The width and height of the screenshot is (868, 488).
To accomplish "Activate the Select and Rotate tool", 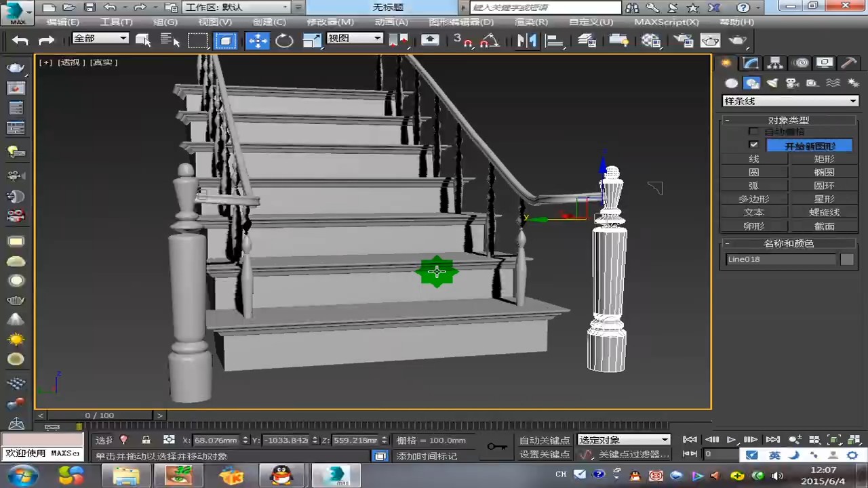I will [284, 40].
